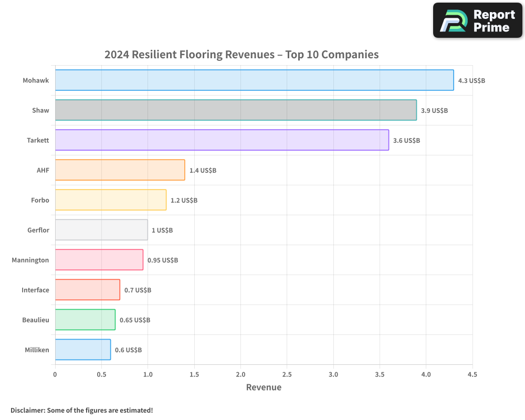Open the chart title text
The width and height of the screenshot is (525, 420).
(241, 54)
